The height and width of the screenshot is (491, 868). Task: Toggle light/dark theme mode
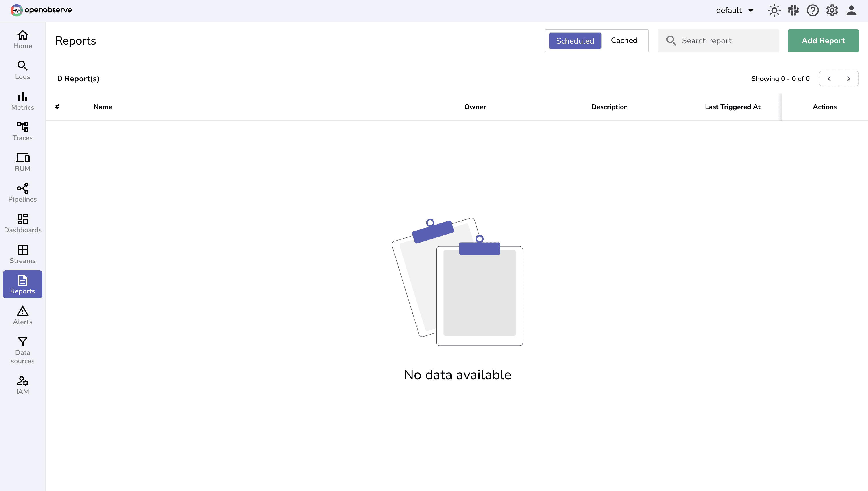pyautogui.click(x=774, y=10)
